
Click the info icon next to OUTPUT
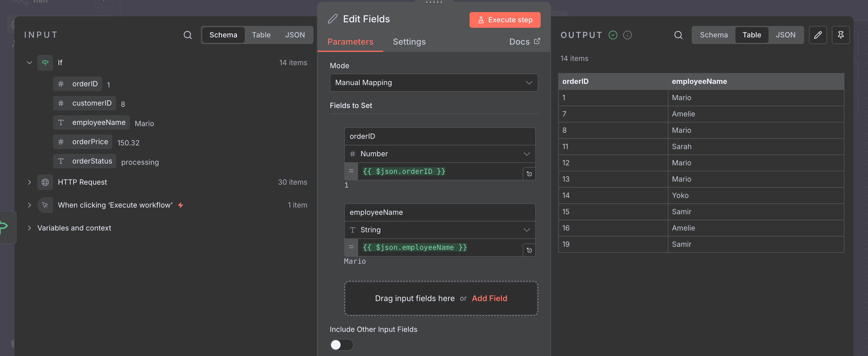pos(627,35)
